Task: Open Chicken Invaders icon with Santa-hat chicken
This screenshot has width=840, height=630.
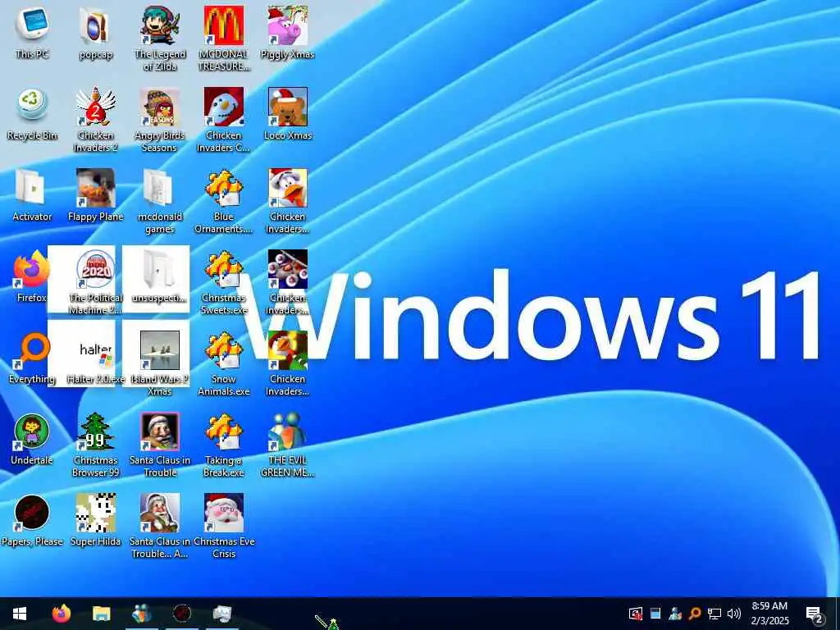Action: [x=288, y=188]
